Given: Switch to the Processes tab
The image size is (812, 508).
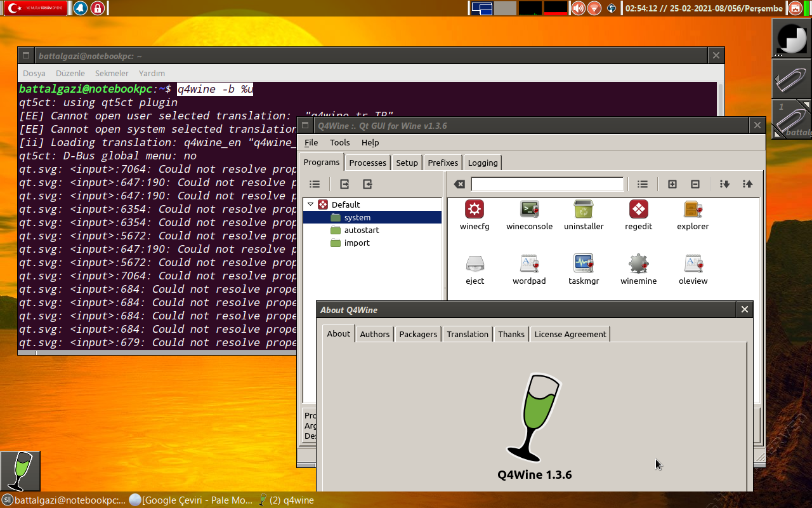Looking at the screenshot, I should 367,163.
